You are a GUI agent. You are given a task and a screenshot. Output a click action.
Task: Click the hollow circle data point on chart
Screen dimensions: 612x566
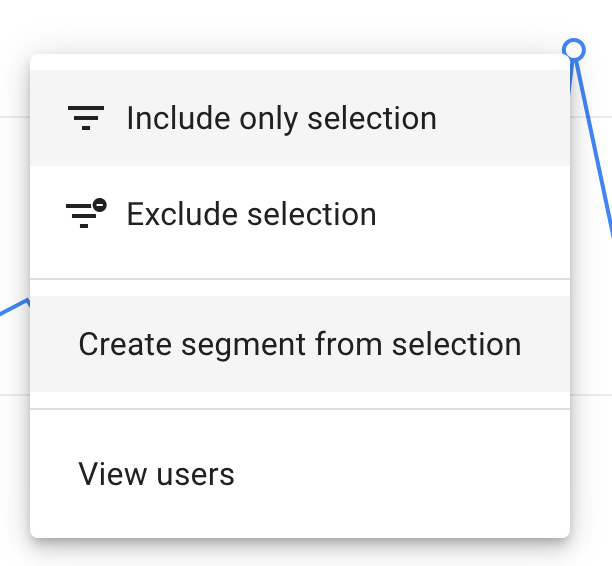click(x=573, y=48)
